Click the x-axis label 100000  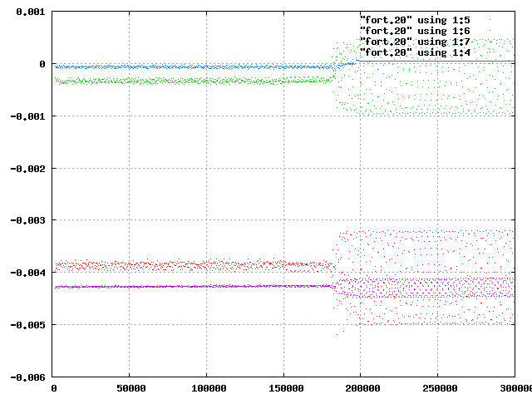[x=209, y=388]
